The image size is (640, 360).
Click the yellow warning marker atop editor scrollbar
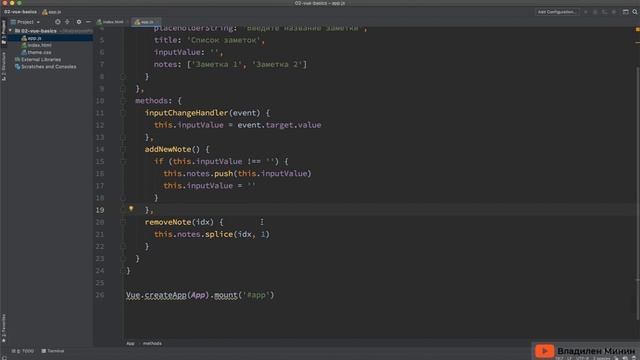click(637, 29)
